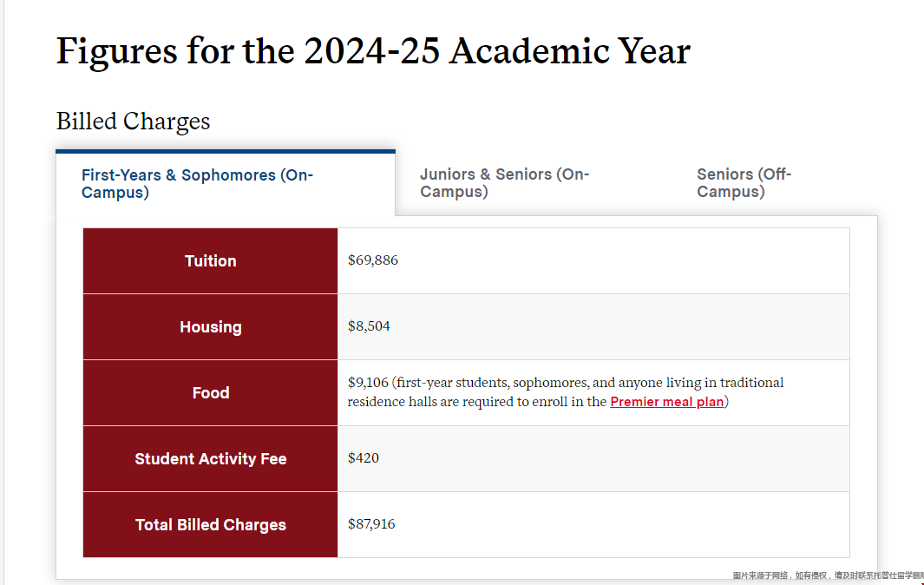Open the Seniors (Off-Campus) tab
Image resolution: width=924 pixels, height=585 pixels.
(744, 183)
